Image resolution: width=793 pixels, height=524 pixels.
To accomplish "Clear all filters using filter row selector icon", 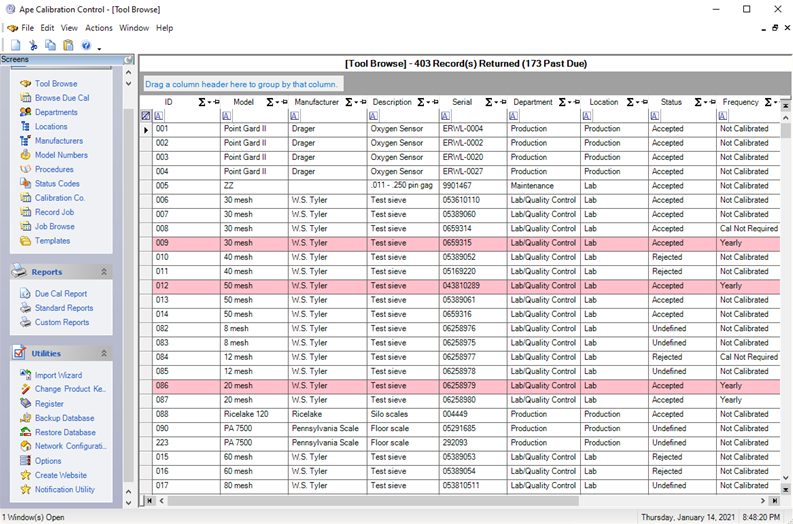I will pyautogui.click(x=146, y=116).
